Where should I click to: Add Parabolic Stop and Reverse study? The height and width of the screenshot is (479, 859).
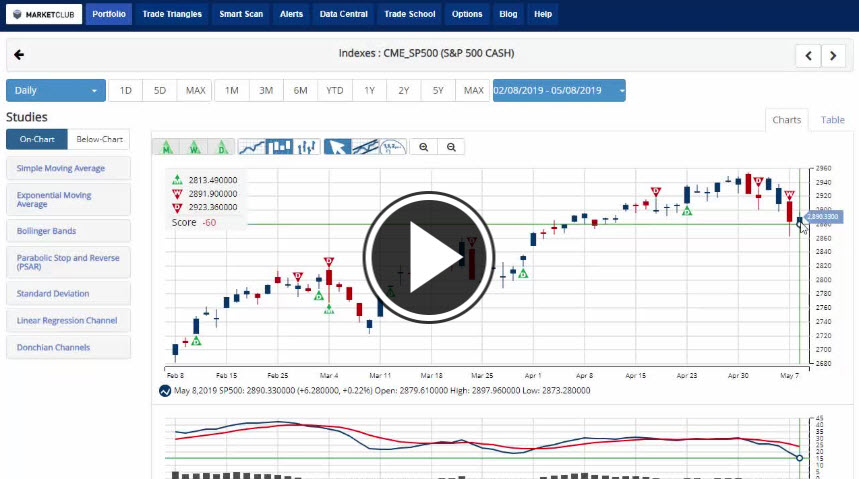[x=68, y=262]
